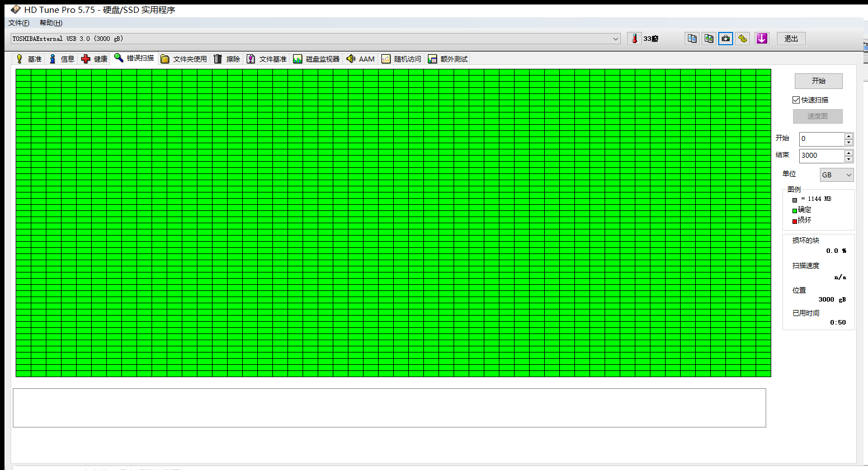The width and height of the screenshot is (868, 470).
Task: Click the 扫描速度 label
Action: 805,265
